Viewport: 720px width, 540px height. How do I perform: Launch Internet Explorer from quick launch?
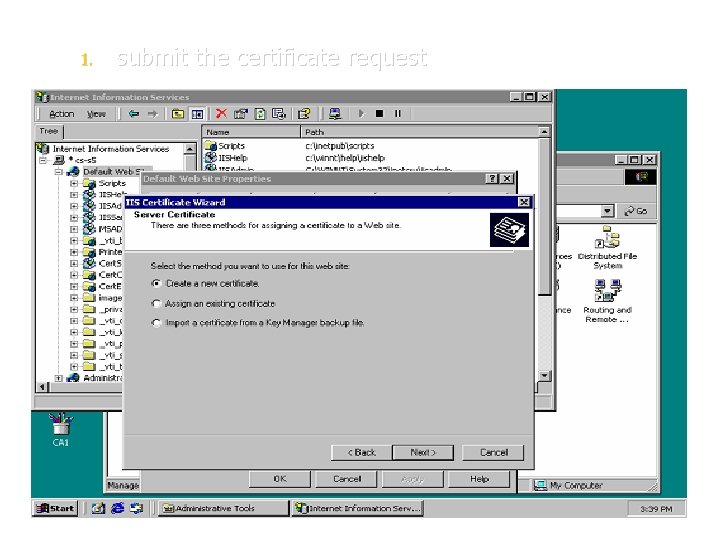tap(118, 508)
